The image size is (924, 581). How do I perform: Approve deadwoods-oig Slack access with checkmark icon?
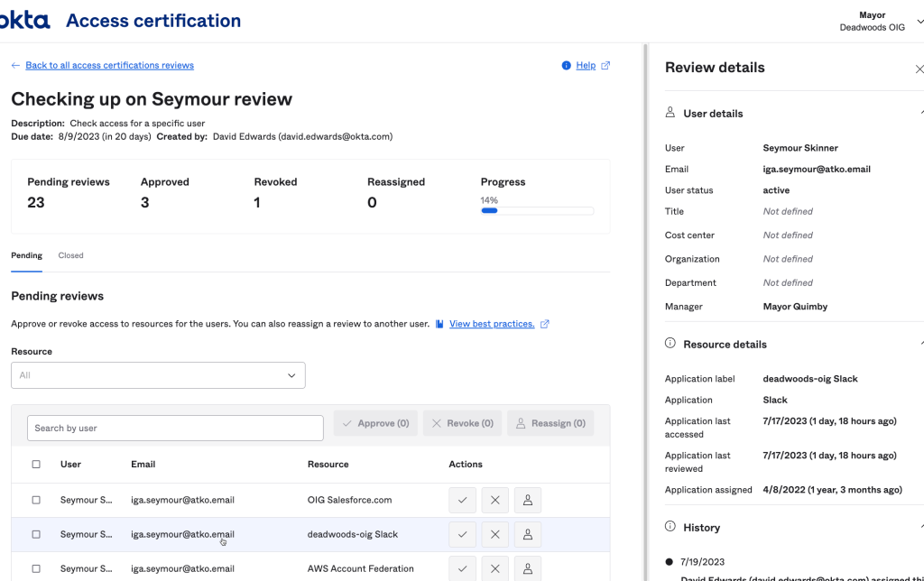(x=462, y=534)
